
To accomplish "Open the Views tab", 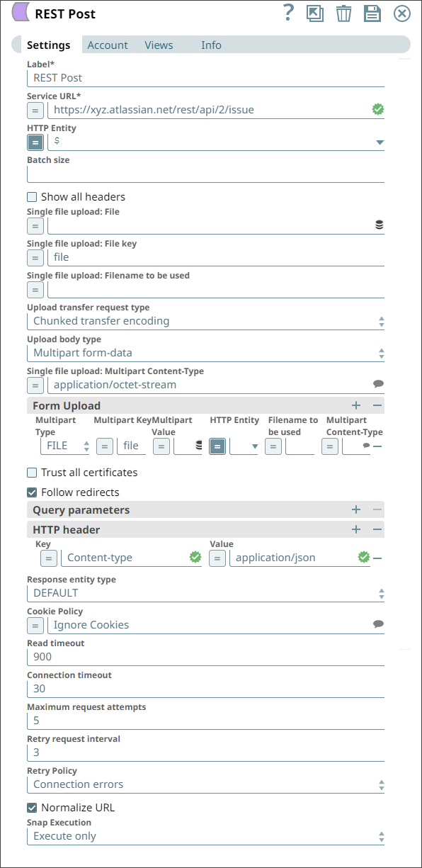I will pos(158,45).
